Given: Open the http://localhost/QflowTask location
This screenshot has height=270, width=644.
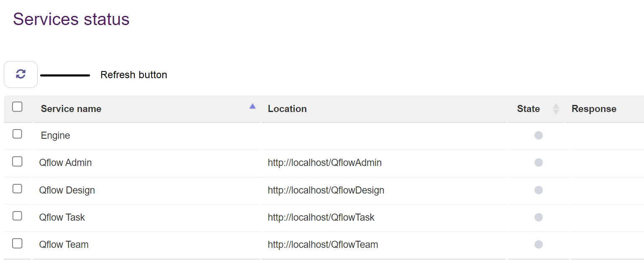Looking at the screenshot, I should tap(321, 217).
